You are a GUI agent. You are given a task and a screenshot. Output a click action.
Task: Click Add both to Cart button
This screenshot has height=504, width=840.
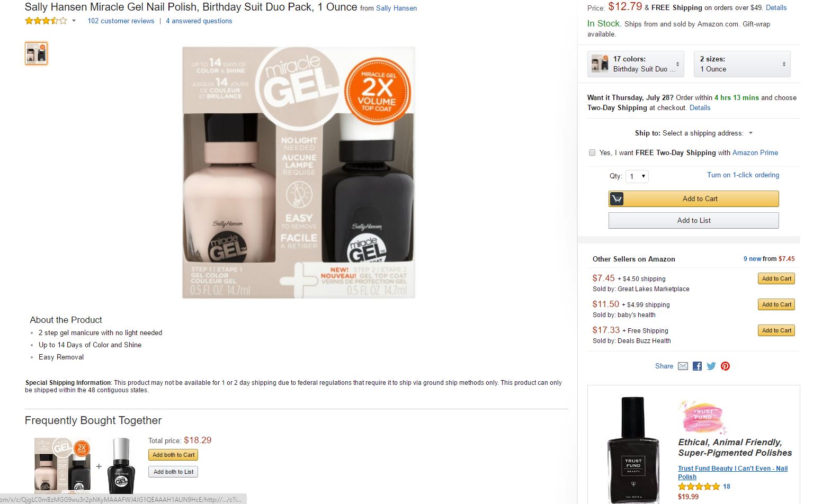point(173,455)
